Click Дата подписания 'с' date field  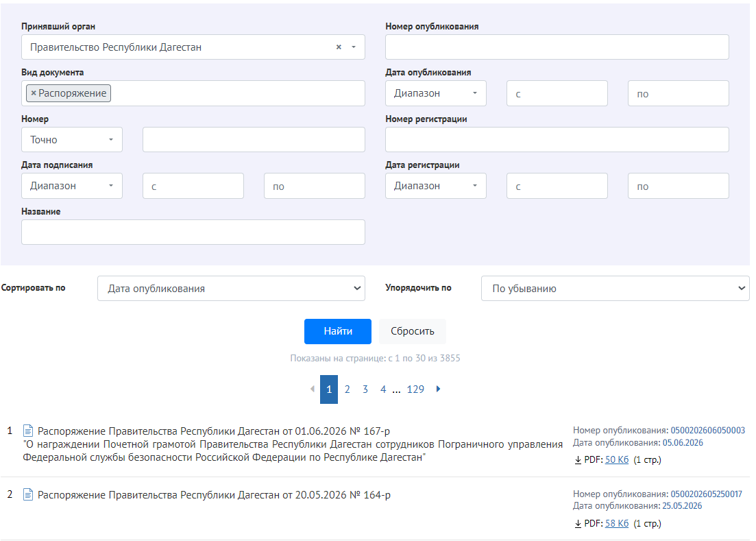pyautogui.click(x=193, y=186)
